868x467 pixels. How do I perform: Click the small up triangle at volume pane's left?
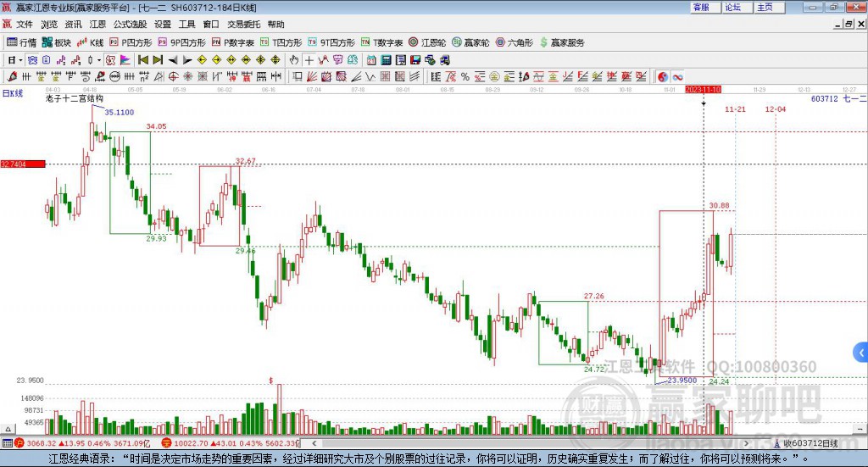8,429
